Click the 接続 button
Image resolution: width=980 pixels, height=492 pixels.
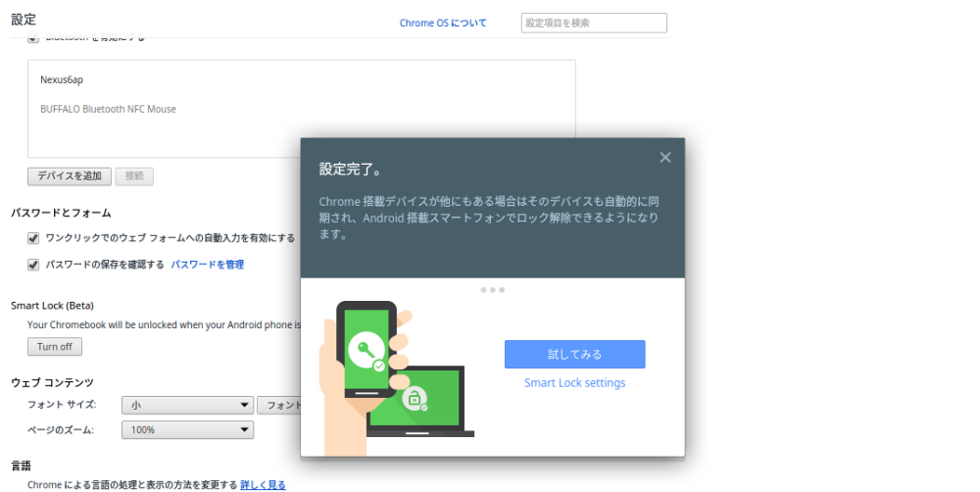point(134,176)
